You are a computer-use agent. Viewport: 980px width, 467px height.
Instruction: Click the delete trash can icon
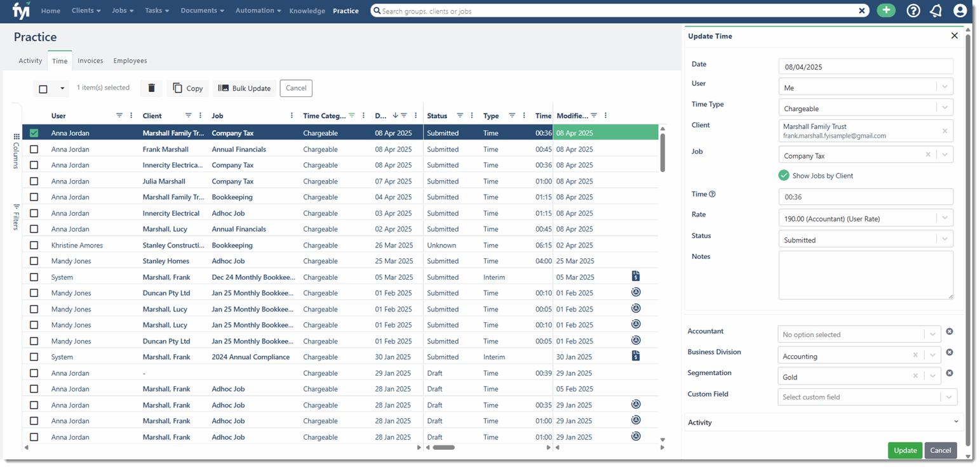[x=151, y=88]
